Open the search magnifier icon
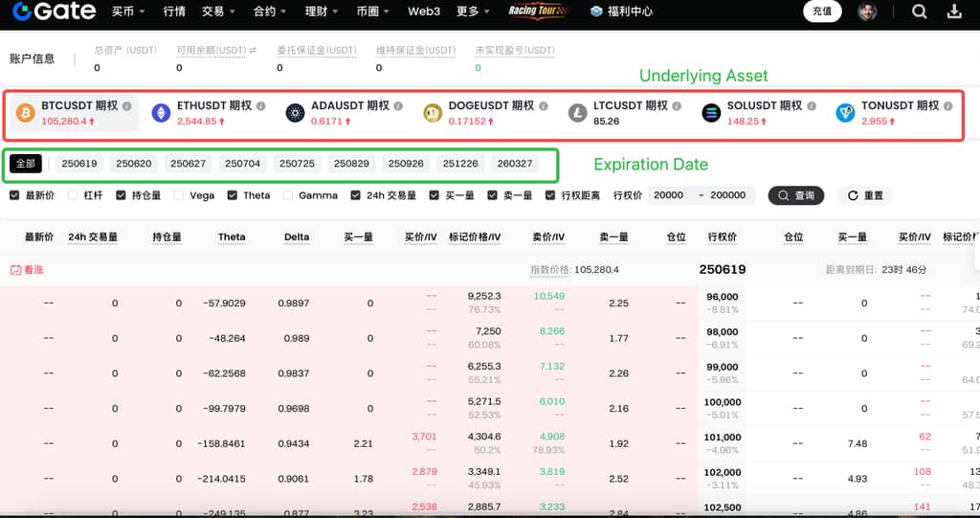 point(919,12)
